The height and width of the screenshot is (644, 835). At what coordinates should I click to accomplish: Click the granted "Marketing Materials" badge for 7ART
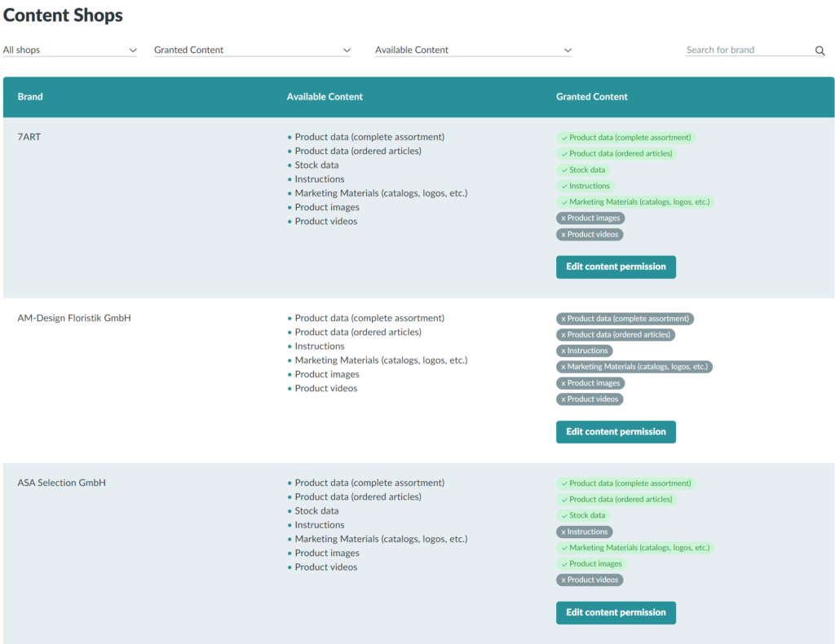[x=635, y=201]
